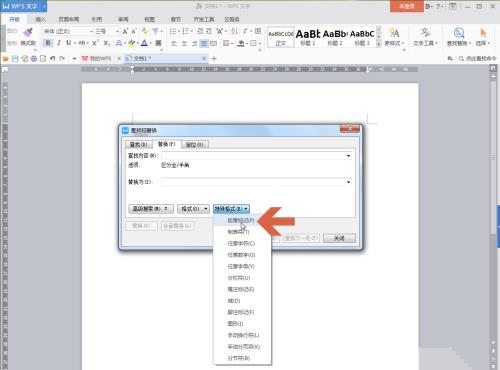Screen dimensions: 500x370
Task: Apply Superscript X² formatting
Action: 95,43
